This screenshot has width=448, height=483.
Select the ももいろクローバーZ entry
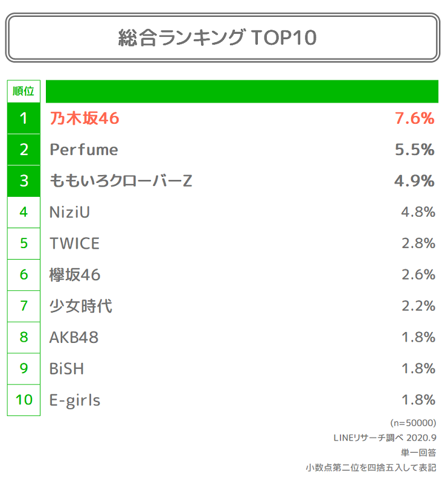(x=121, y=181)
